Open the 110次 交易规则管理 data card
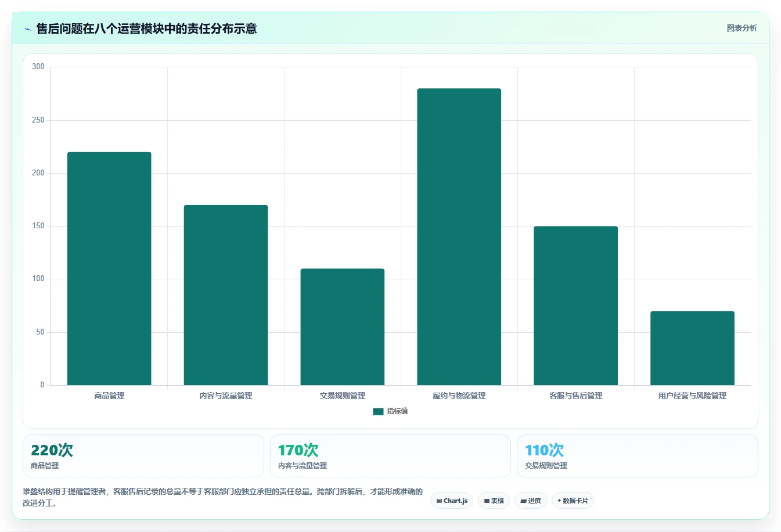781x532 pixels. coord(638,456)
